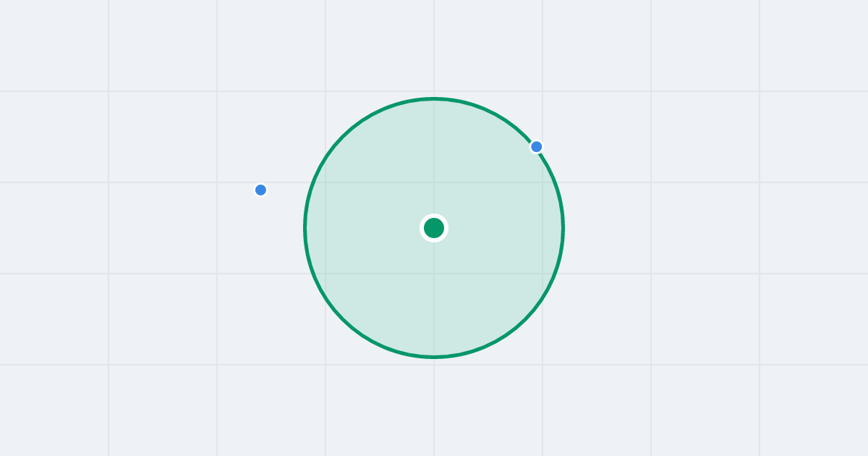Click the vertical grid line above the circle
This screenshot has height=456, width=868.
coord(434,47)
